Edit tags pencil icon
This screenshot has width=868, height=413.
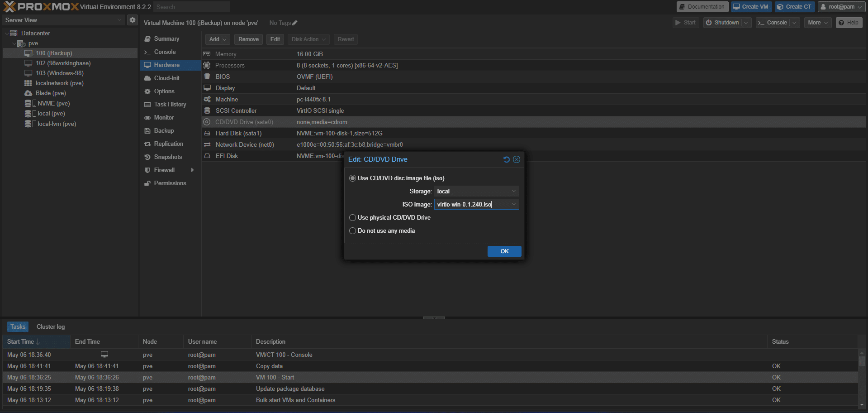tap(294, 23)
